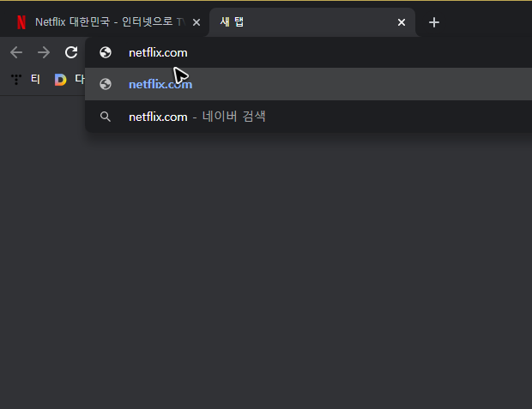Go back with the back arrow
The width and height of the screenshot is (532, 409).
(x=16, y=52)
